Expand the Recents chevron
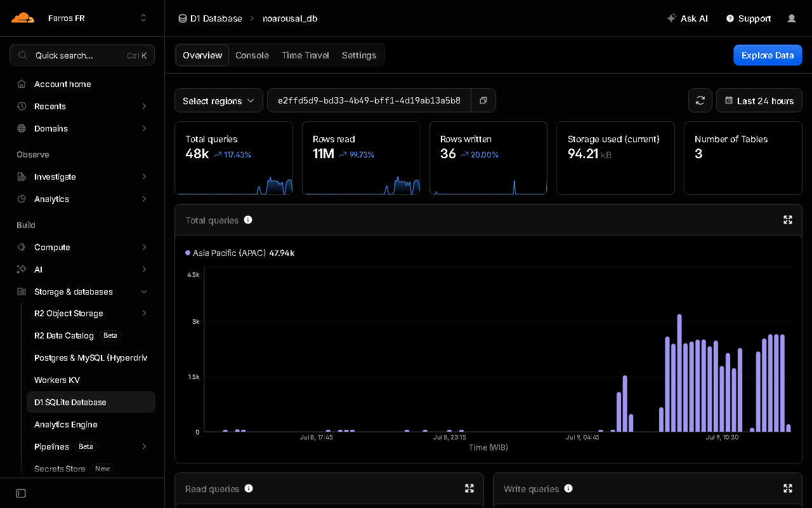The width and height of the screenshot is (812, 508). (x=144, y=106)
